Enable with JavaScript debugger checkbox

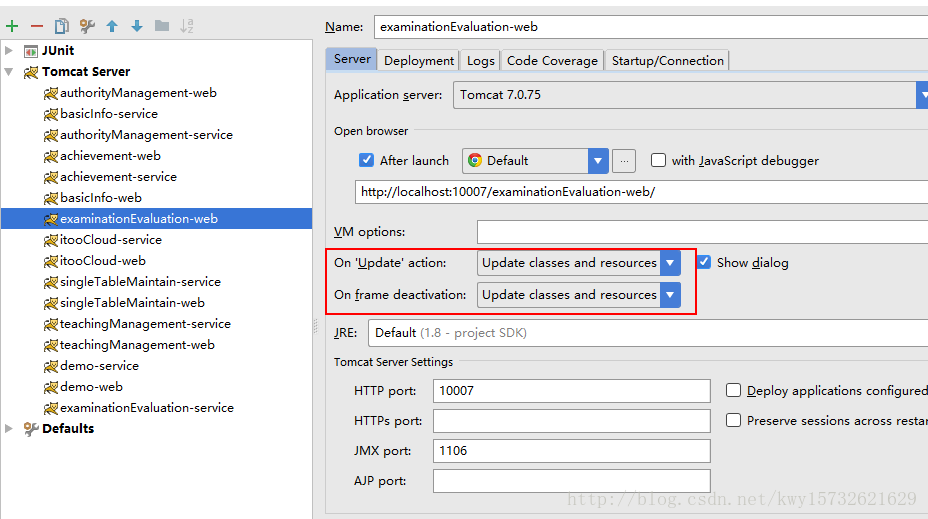tap(658, 160)
